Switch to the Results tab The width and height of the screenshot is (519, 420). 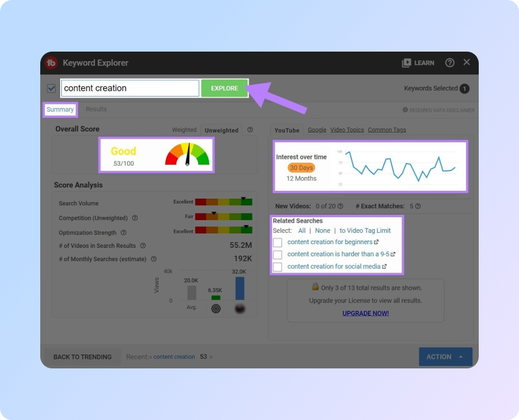click(x=96, y=109)
